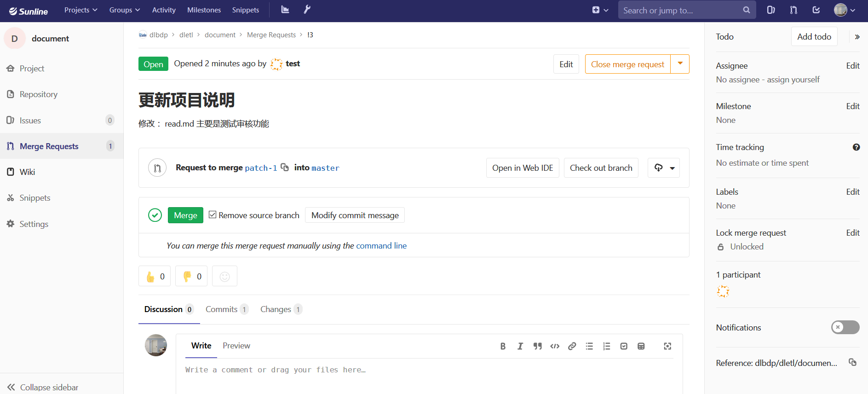868x394 pixels.
Task: Open the user avatar menu
Action: click(x=845, y=10)
